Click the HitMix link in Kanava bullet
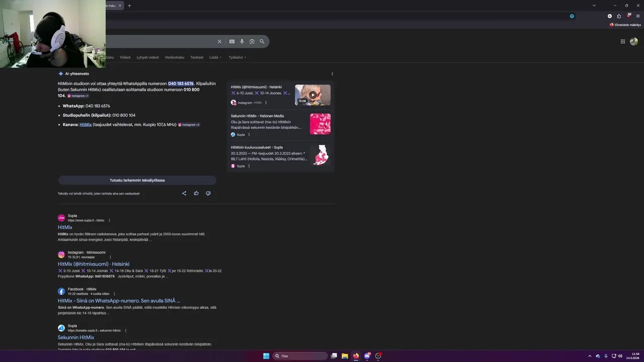644x362 pixels. pos(86,125)
